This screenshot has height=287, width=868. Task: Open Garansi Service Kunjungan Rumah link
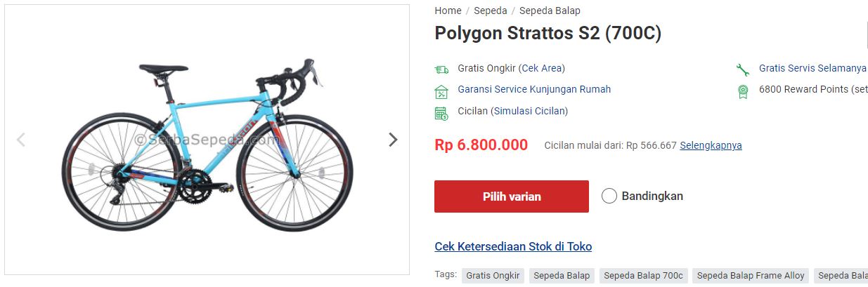534,89
